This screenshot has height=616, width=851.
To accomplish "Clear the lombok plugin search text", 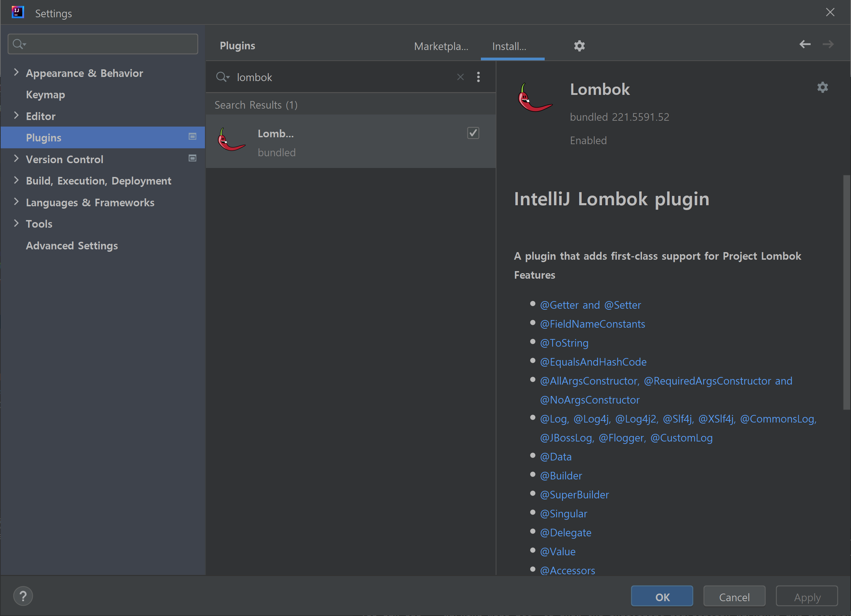I will click(460, 77).
